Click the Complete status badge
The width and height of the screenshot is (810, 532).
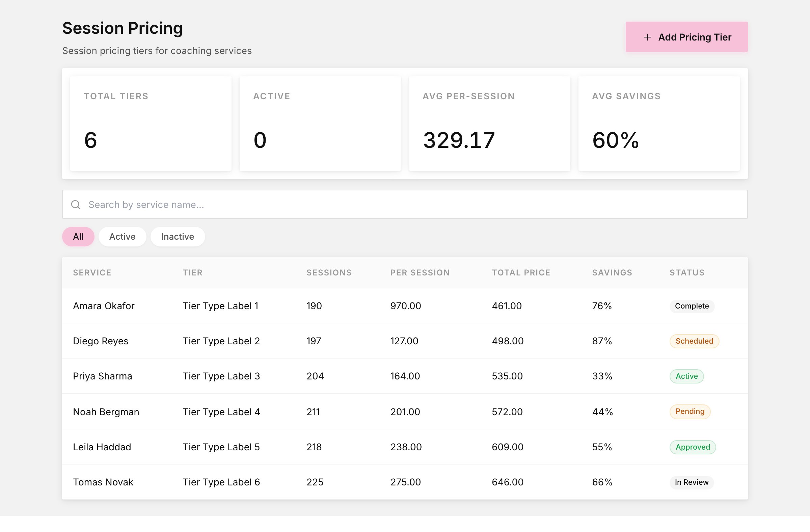[x=692, y=306]
